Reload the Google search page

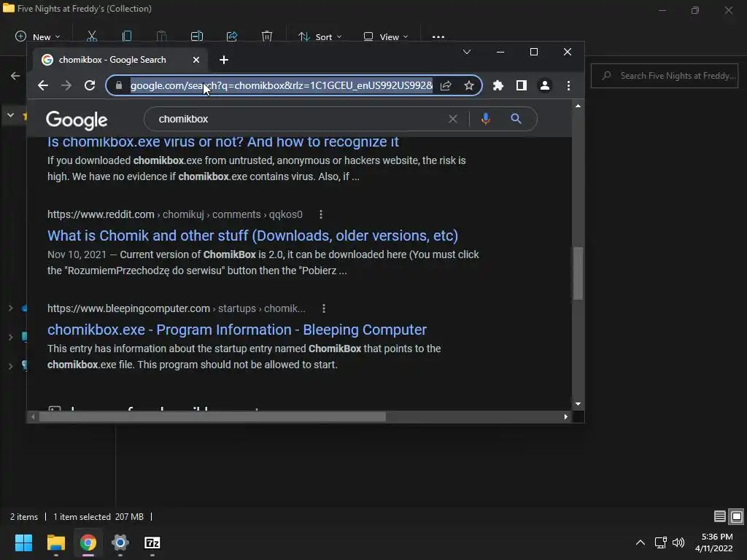[x=90, y=86]
